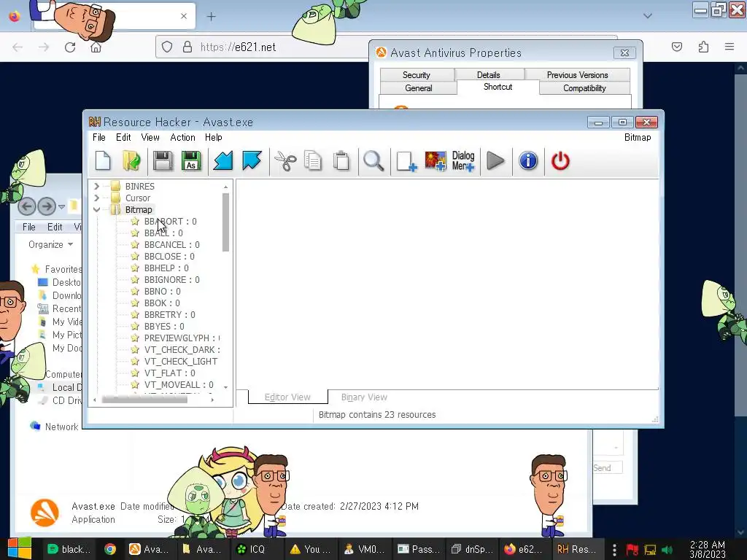Open the Organize dropdown in Explorer
The image size is (747, 560).
click(50, 244)
